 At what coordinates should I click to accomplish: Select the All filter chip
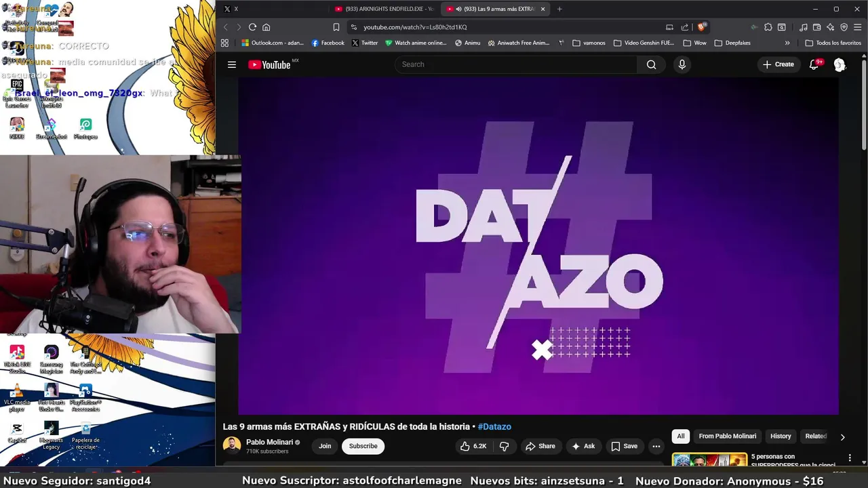[x=681, y=436]
